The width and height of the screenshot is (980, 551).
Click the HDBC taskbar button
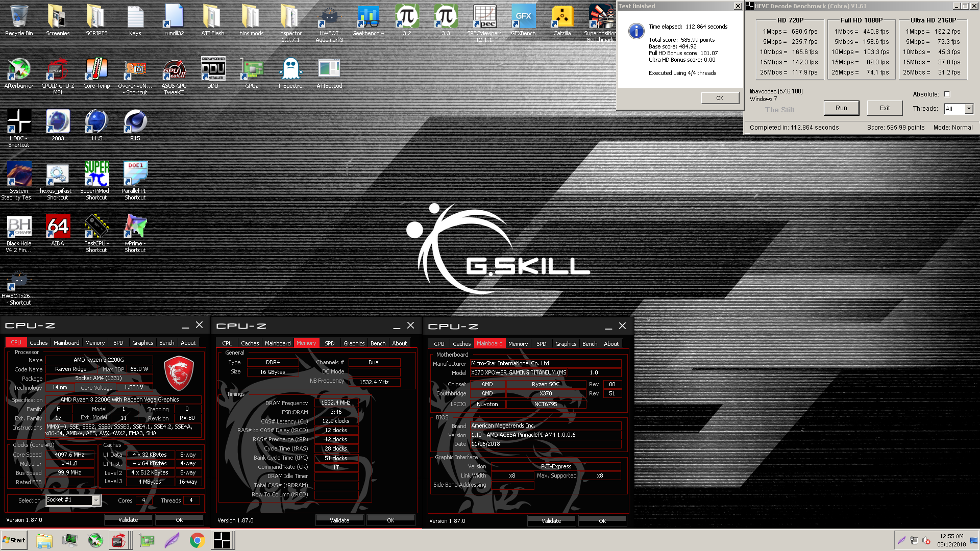pyautogui.click(x=222, y=540)
